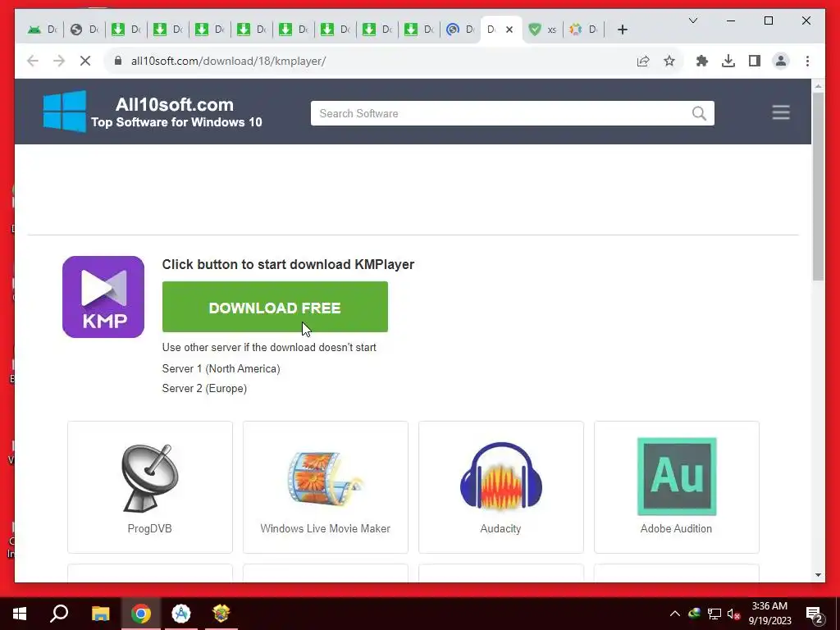Click 'Click button to start download KMPlayer' heading
Image resolution: width=840 pixels, height=630 pixels.
(x=288, y=264)
